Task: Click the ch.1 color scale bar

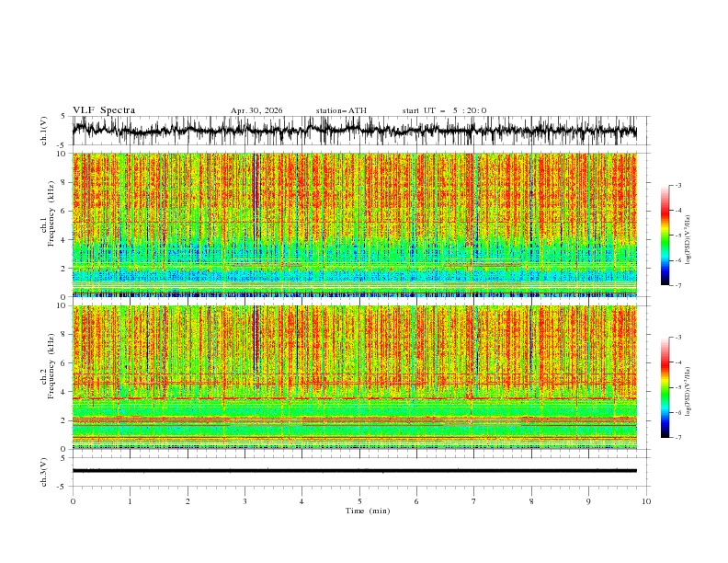Action: point(665,236)
